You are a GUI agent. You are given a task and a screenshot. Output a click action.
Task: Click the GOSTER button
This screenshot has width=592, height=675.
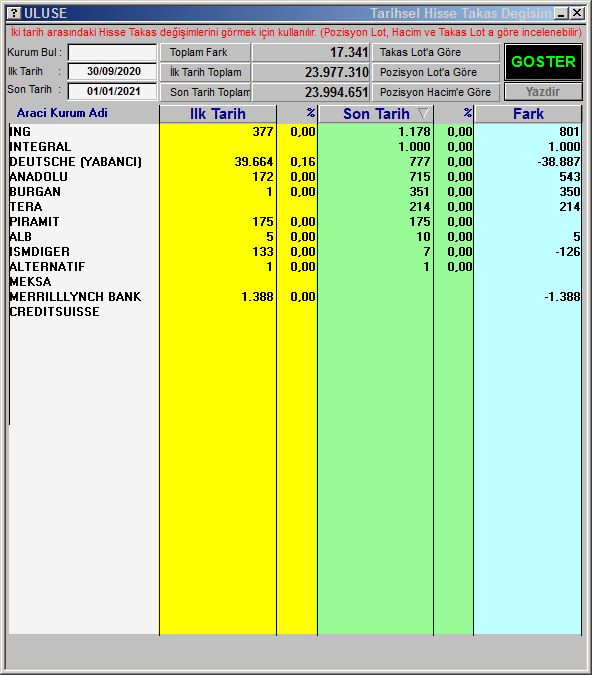pyautogui.click(x=543, y=62)
